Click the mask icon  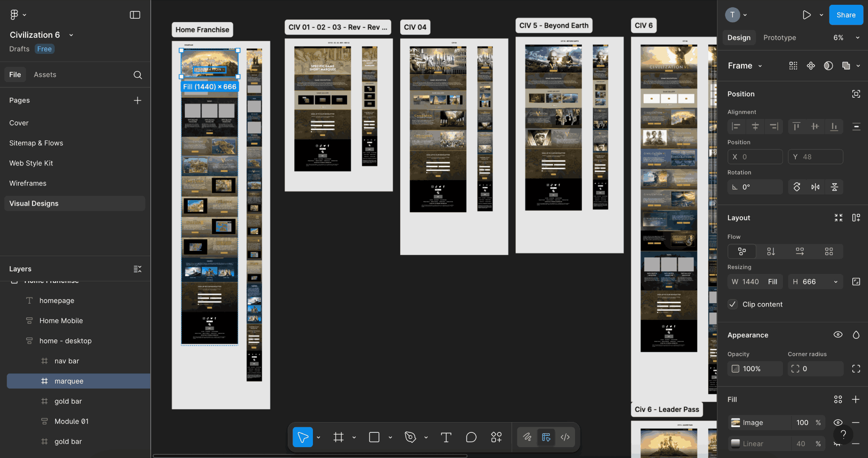829,66
